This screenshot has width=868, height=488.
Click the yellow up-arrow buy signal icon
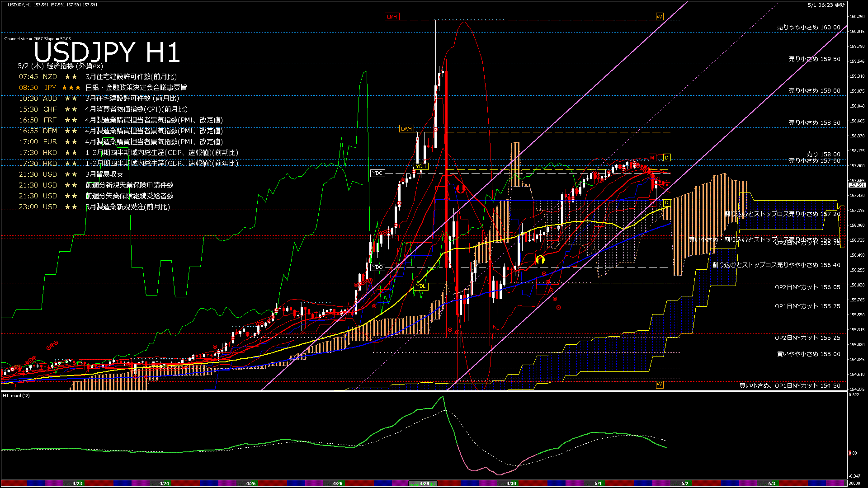tap(540, 259)
